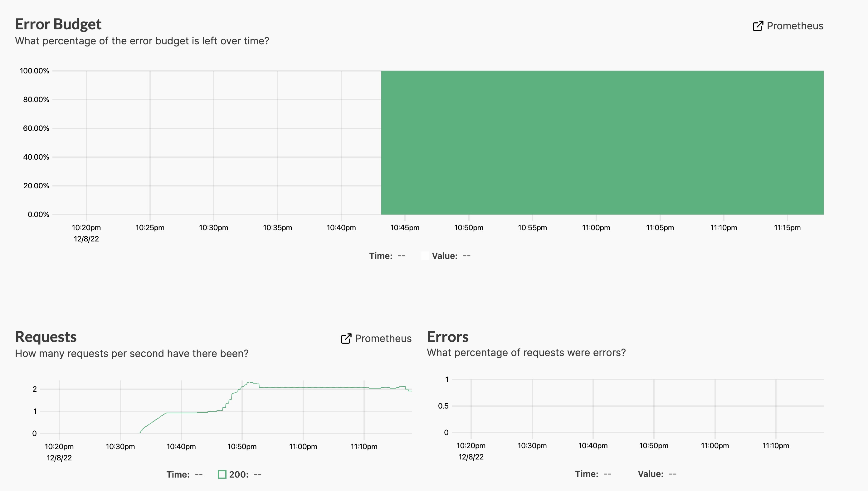Click the 100.00% y-axis label
The height and width of the screenshot is (491, 868).
(x=34, y=71)
